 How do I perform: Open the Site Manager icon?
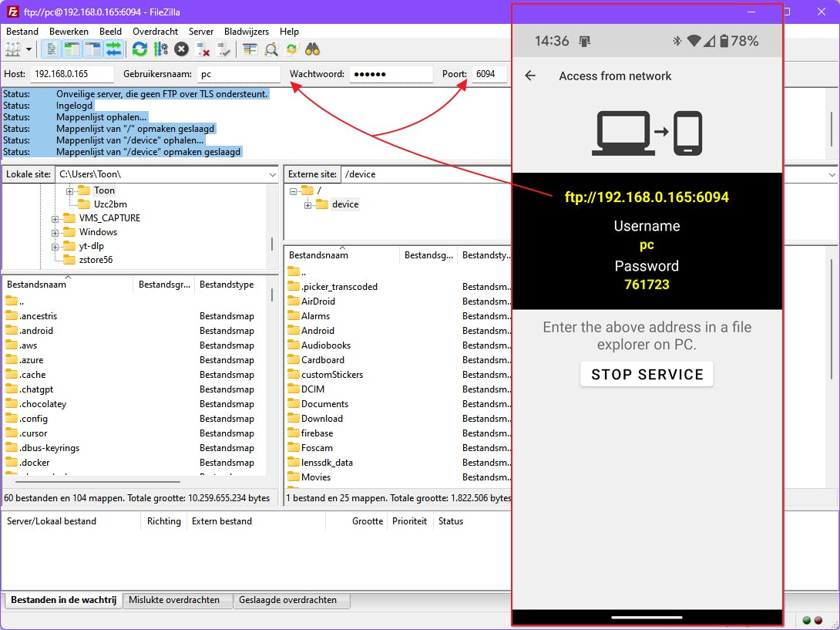coord(12,49)
